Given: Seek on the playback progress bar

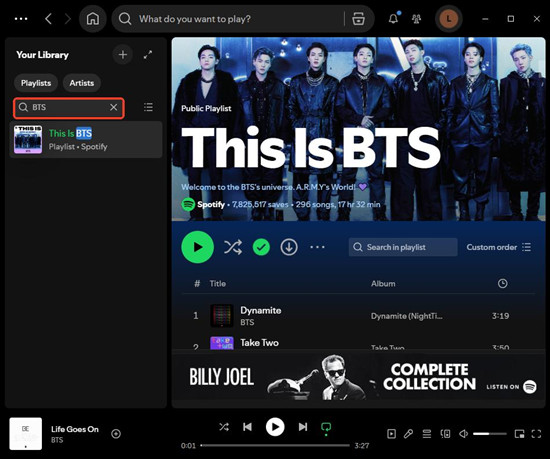Looking at the screenshot, I should [275, 445].
